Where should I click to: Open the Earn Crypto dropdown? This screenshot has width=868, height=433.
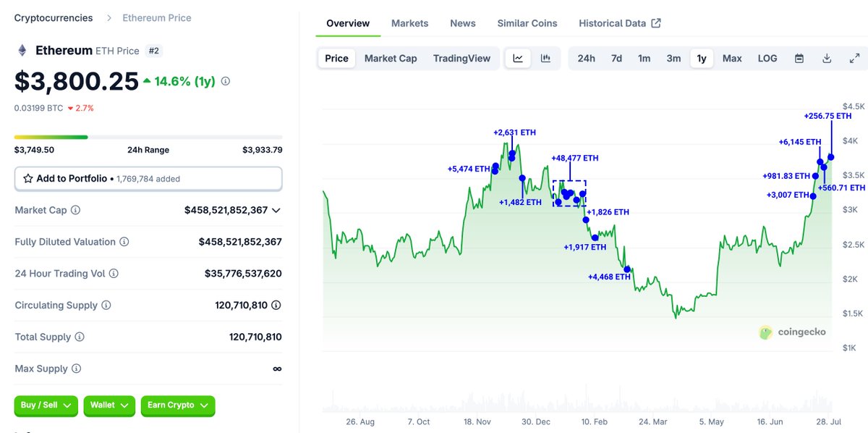pyautogui.click(x=178, y=405)
